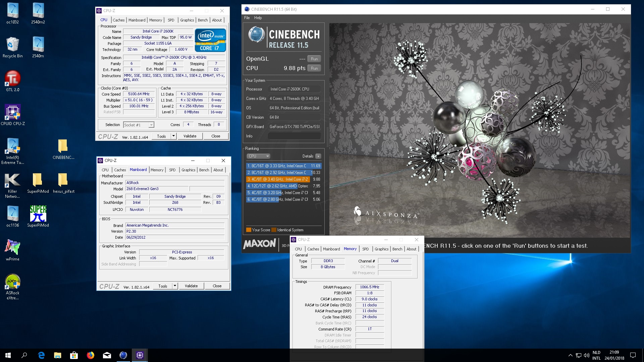Select ranking row 8C/16T 3.33 GHz Xeon
Screen dimensions: 644x362
(x=284, y=166)
